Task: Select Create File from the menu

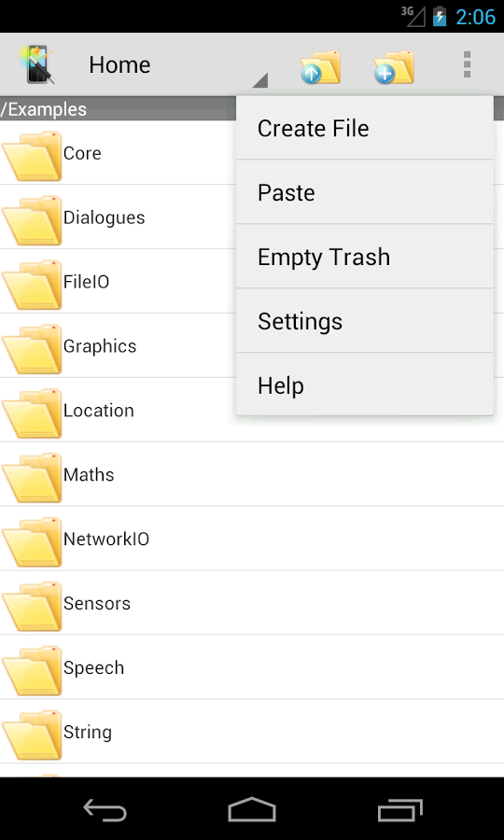Action: (365, 129)
